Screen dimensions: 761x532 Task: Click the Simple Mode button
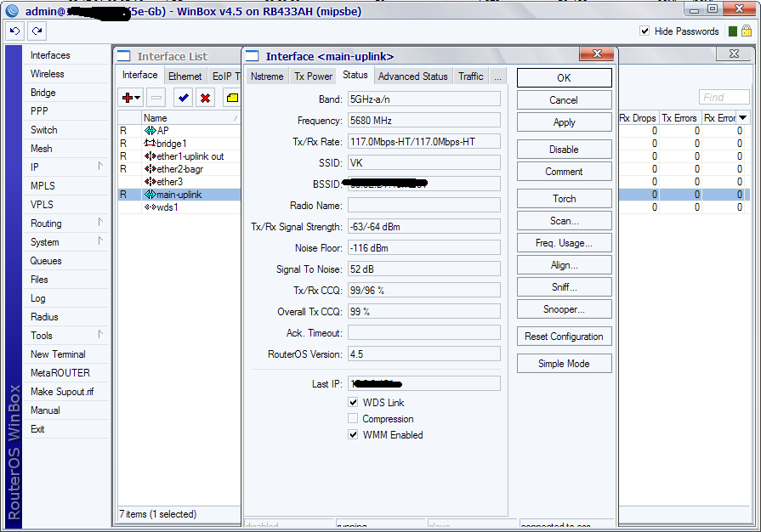pyautogui.click(x=564, y=364)
